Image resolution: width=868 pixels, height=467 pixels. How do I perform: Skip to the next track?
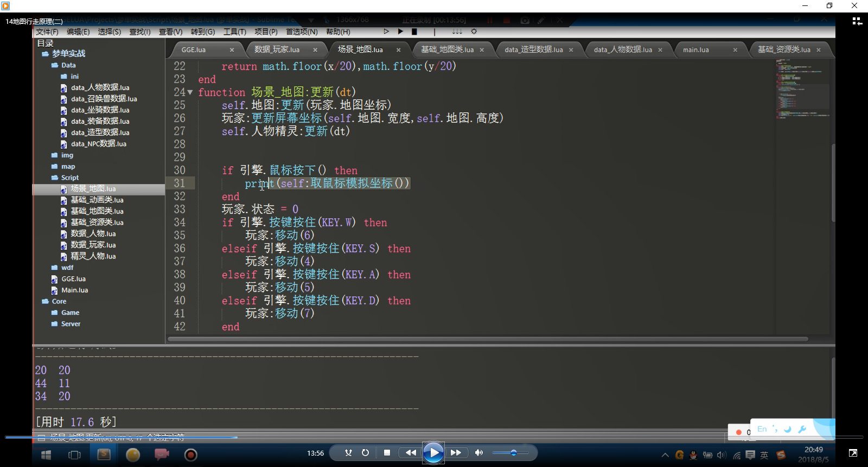click(x=456, y=453)
